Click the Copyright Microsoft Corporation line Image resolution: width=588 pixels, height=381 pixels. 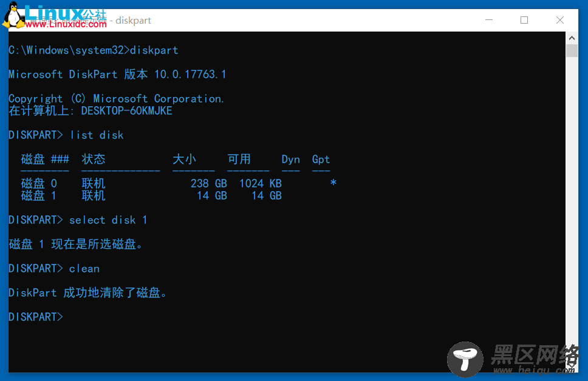coord(116,98)
